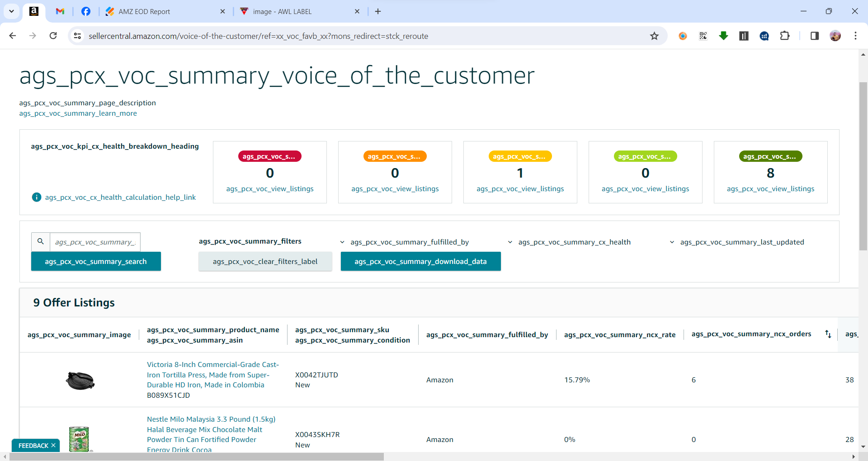Select the light green health status badge
The image size is (868, 461).
pyautogui.click(x=645, y=156)
